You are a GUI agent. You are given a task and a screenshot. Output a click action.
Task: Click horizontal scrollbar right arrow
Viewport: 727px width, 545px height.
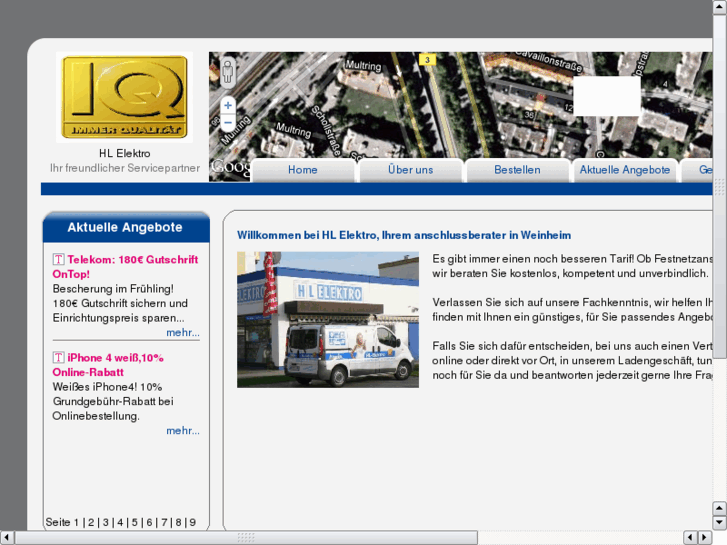click(705, 538)
